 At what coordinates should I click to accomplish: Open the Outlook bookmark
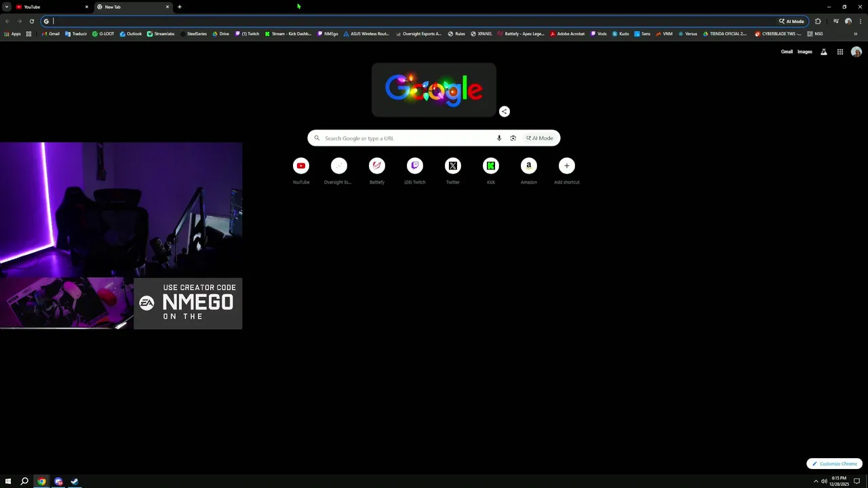[131, 33]
